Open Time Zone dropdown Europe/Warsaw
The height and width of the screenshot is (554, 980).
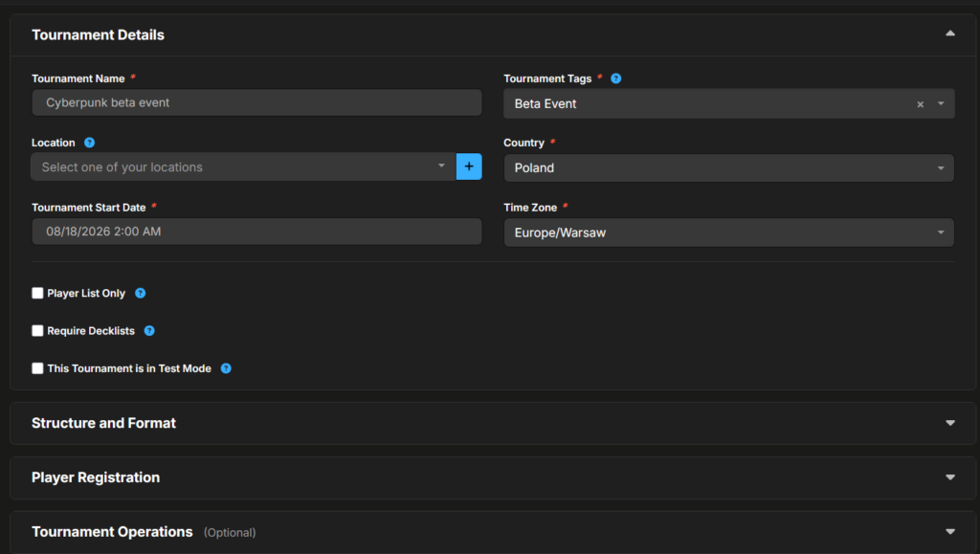[x=728, y=233]
